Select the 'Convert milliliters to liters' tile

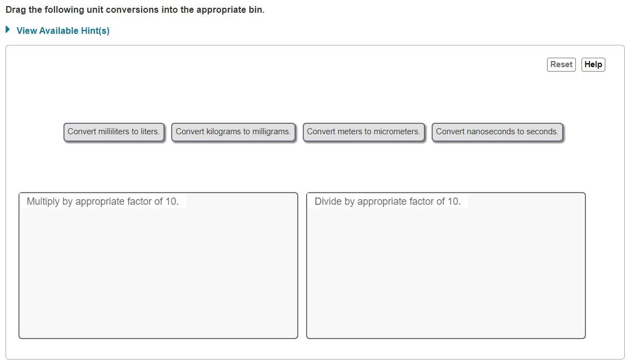tap(114, 132)
